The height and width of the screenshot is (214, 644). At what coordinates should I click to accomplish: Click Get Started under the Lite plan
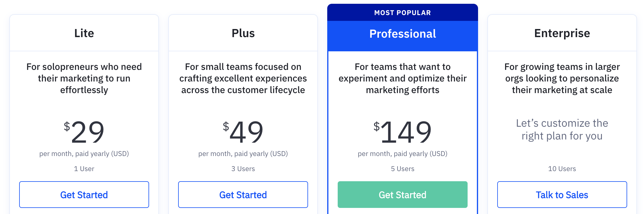(x=84, y=195)
